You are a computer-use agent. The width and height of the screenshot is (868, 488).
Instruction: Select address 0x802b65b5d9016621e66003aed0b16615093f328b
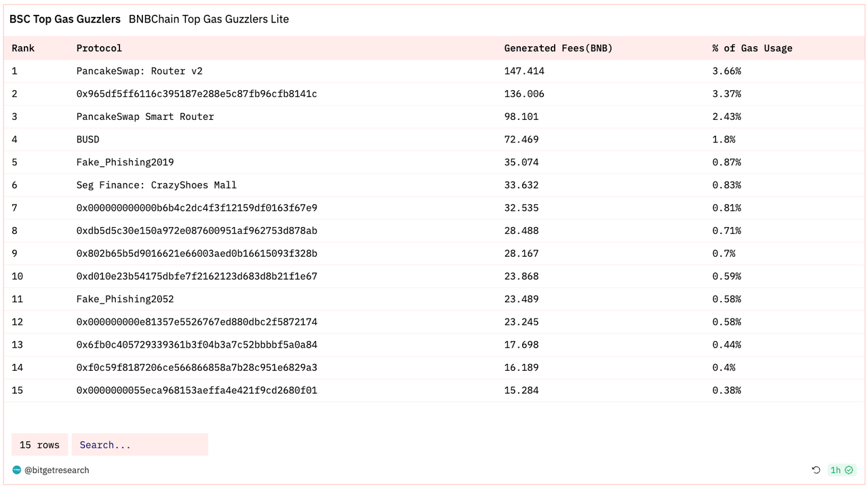pos(197,253)
